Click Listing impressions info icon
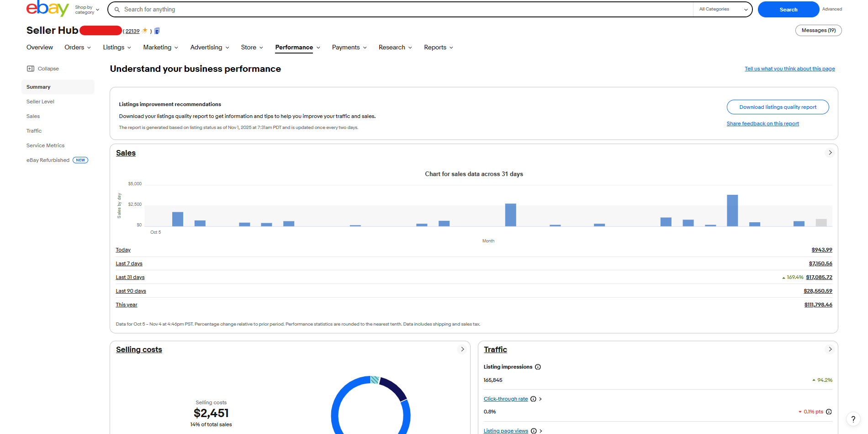This screenshot has width=868, height=434. [538, 367]
